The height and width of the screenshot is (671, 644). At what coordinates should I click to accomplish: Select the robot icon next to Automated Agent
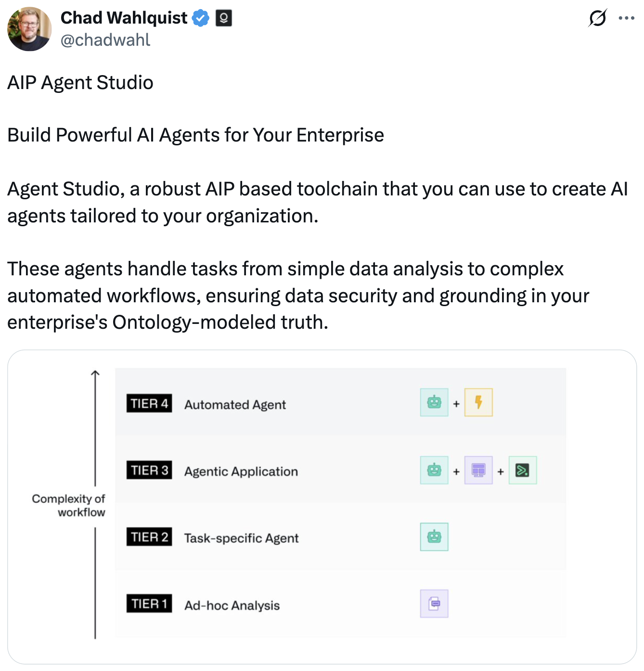click(434, 402)
